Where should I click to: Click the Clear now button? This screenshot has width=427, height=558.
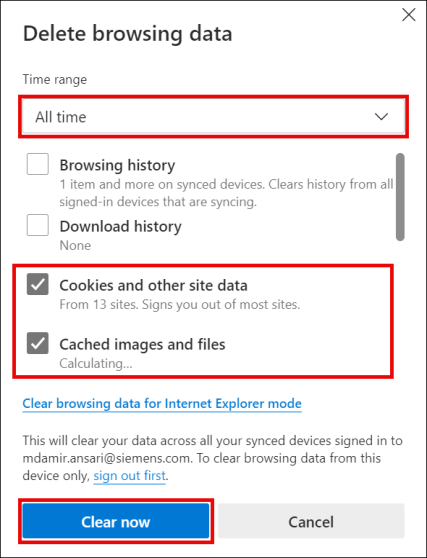pyautogui.click(x=116, y=521)
